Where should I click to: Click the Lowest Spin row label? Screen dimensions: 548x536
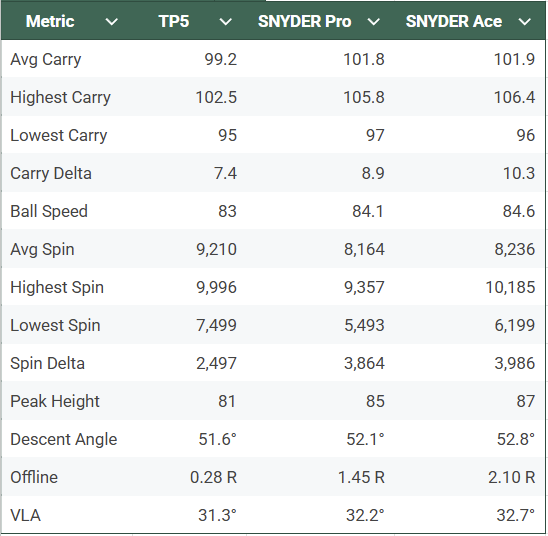tap(55, 326)
